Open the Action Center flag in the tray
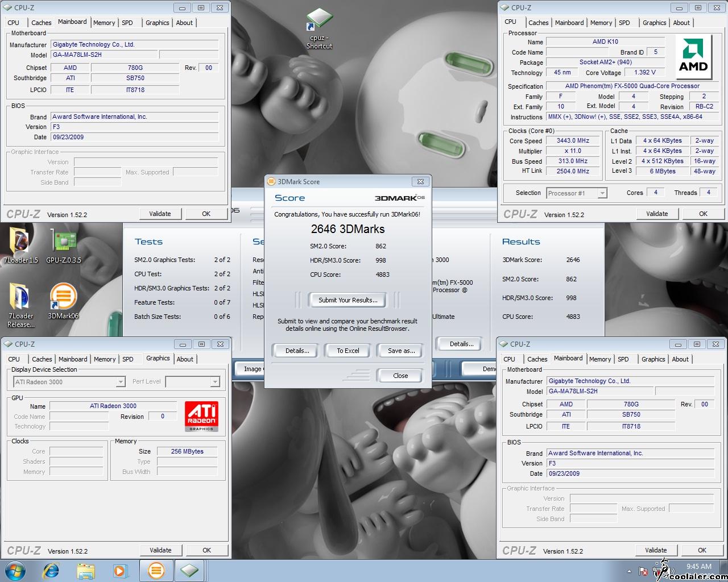 coord(643,571)
